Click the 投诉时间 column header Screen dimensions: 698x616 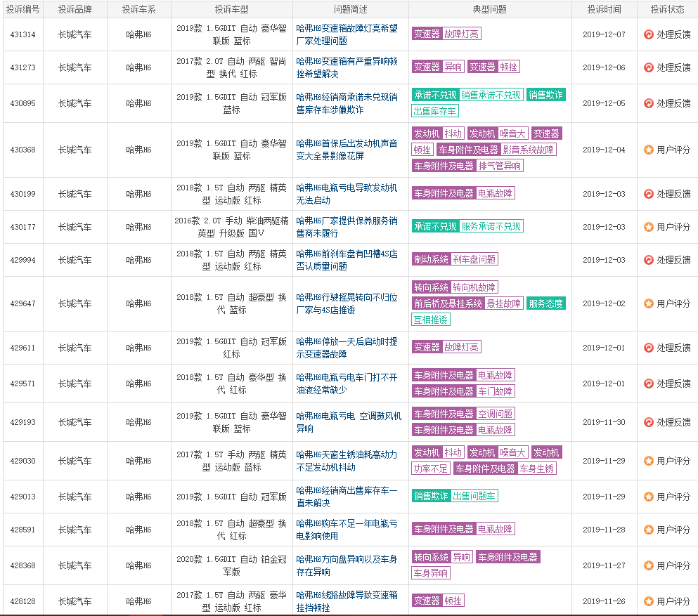604,9
